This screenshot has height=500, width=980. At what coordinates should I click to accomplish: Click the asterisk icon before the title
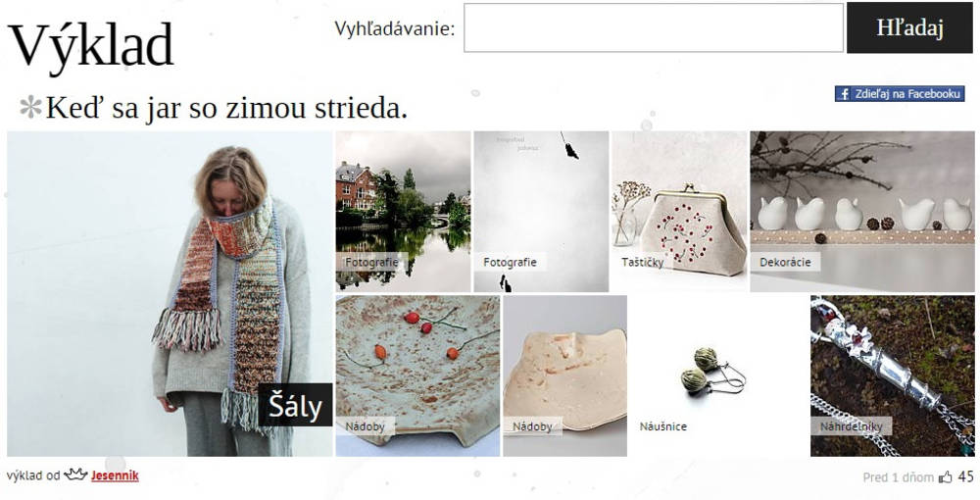[30, 108]
